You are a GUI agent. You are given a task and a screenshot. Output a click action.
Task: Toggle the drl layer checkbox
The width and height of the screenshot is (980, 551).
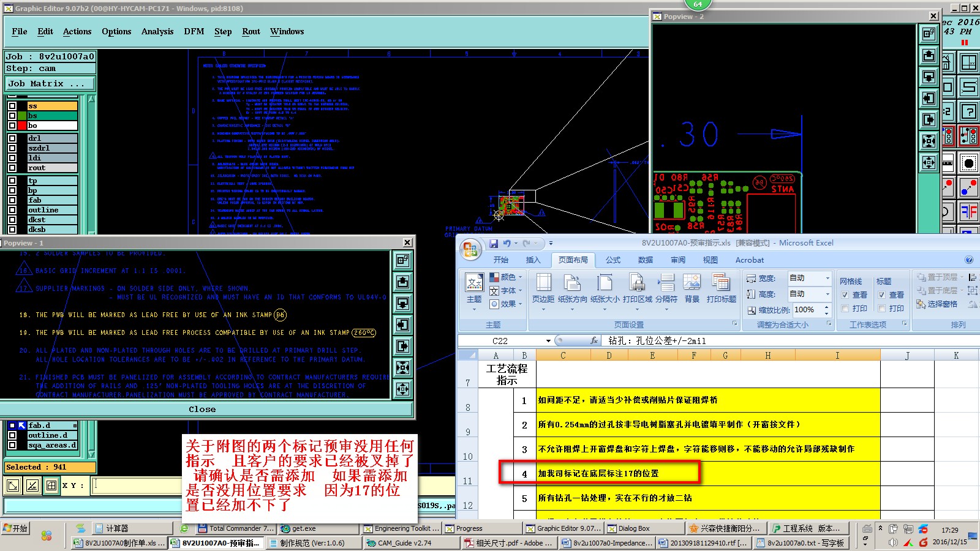12,138
